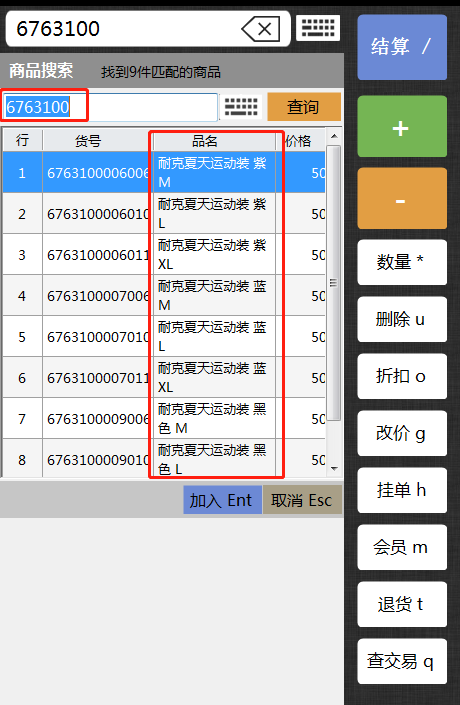
Task: Click the results list scrollbar thumb
Action: tap(334, 283)
